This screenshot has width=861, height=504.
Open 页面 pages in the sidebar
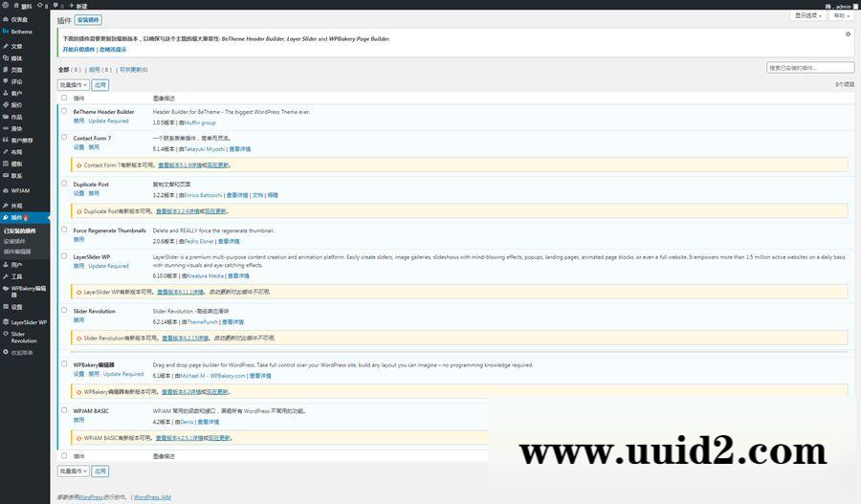(x=16, y=70)
